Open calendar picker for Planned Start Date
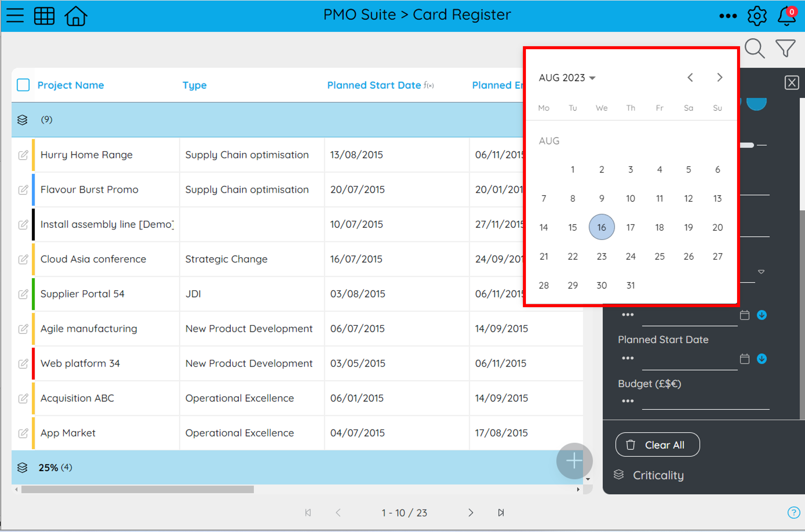This screenshot has height=532, width=805. click(x=745, y=359)
